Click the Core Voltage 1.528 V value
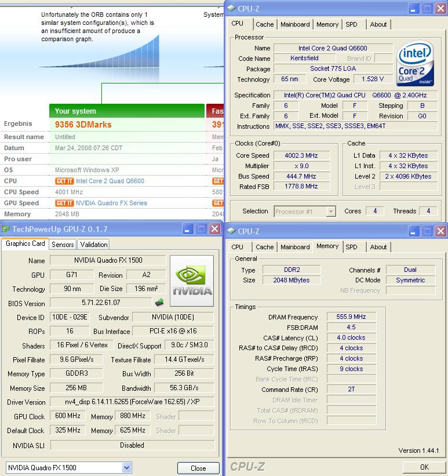 (373, 79)
